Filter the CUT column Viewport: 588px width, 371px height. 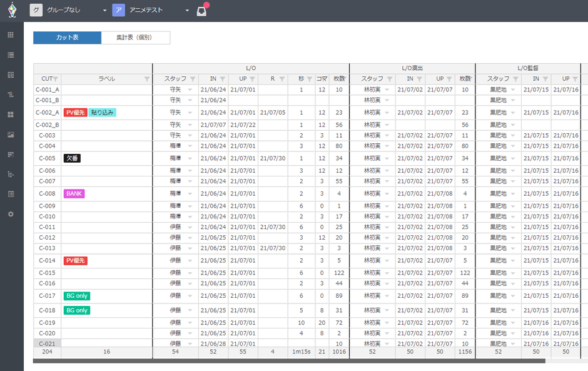tap(56, 79)
